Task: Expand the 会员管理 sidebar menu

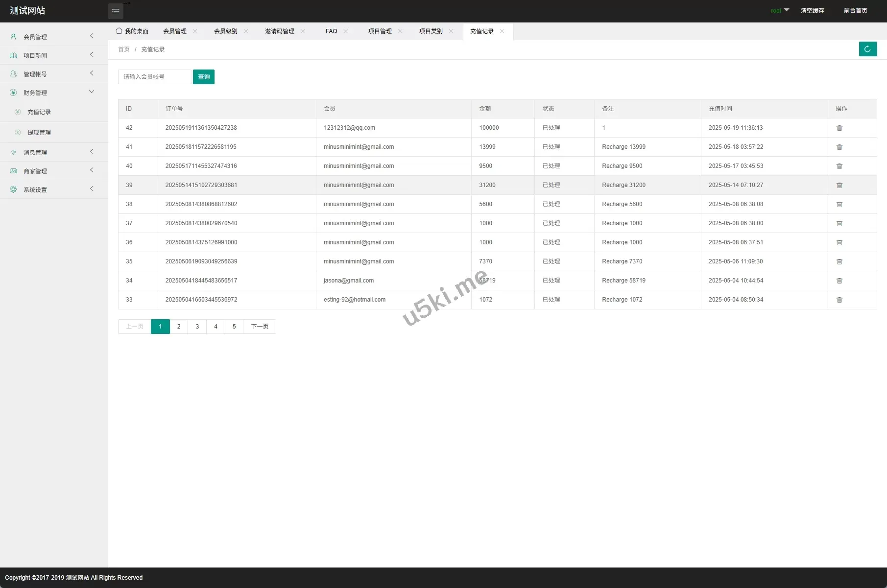Action: pos(53,37)
